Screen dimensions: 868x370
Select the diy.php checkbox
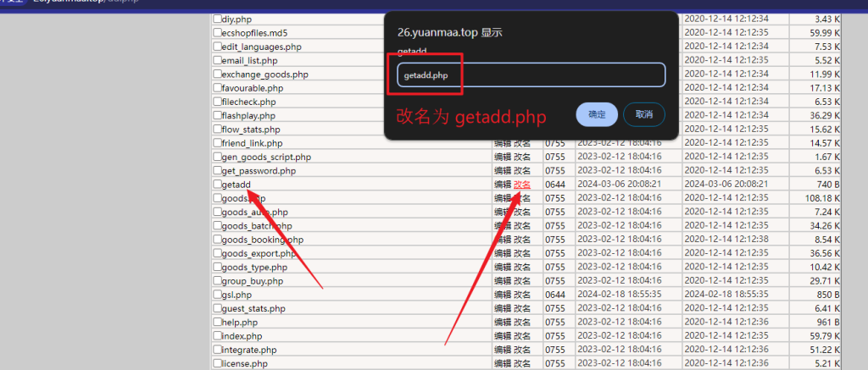[x=217, y=19]
